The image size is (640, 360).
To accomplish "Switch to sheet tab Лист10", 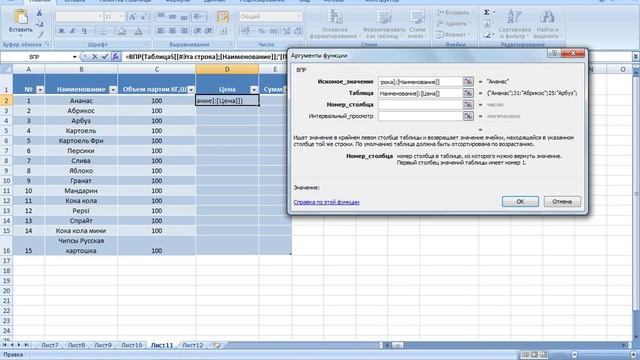I will [131, 345].
